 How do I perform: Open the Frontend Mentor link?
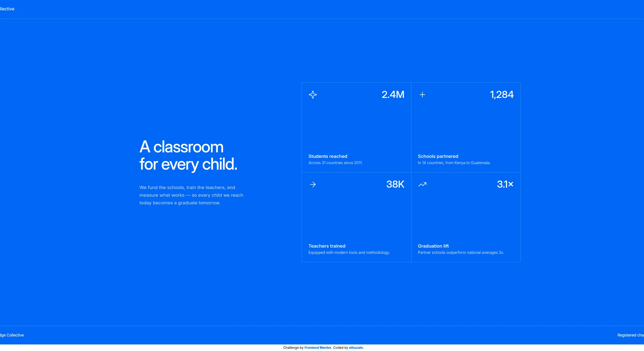coord(318,348)
